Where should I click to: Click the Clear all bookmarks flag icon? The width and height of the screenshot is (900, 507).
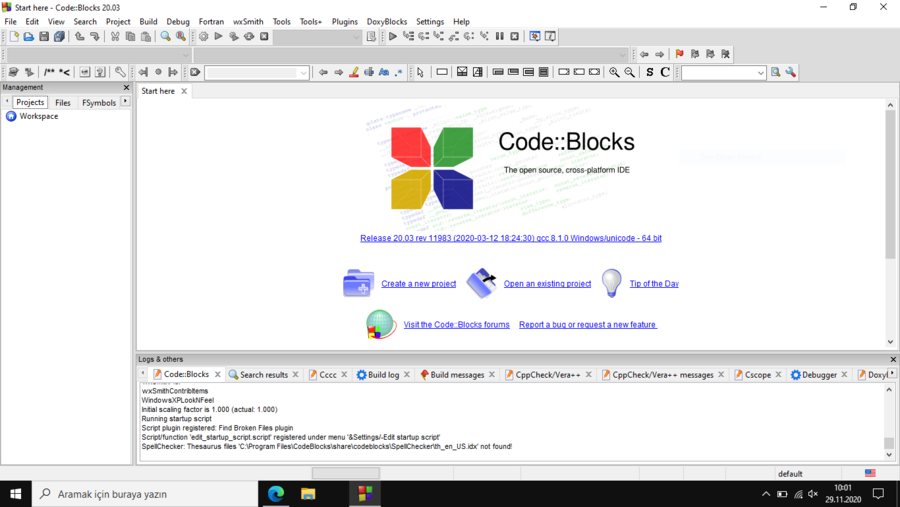(x=726, y=54)
